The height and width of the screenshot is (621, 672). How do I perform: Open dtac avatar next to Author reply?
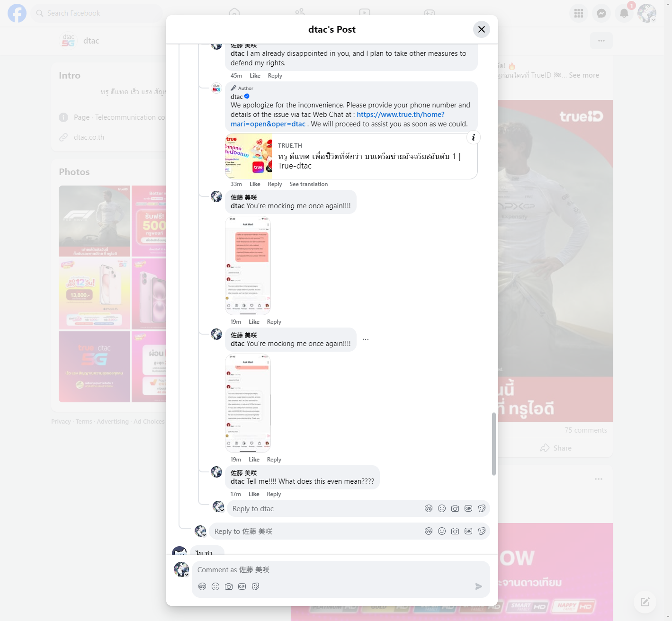point(216,88)
